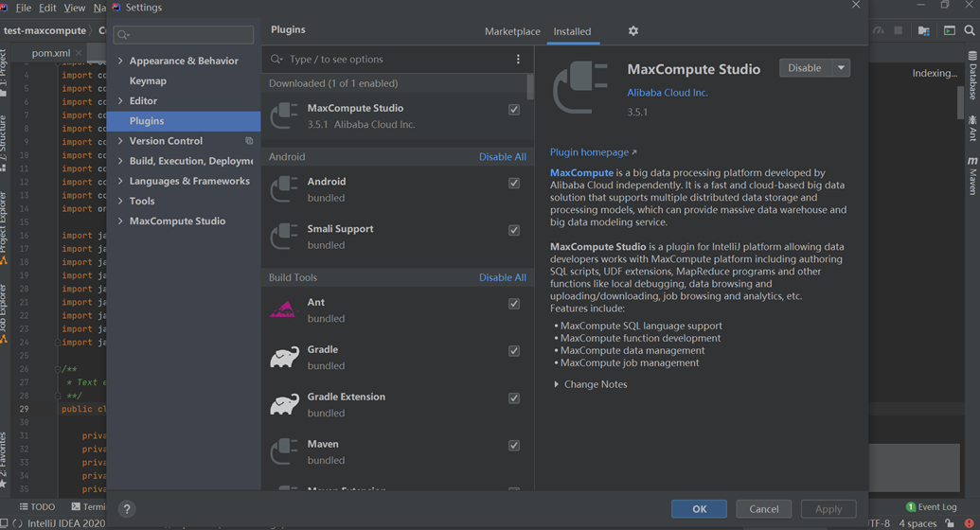Open the Maven tool window on right sidebar
This screenshot has height=530, width=980.
(972, 176)
